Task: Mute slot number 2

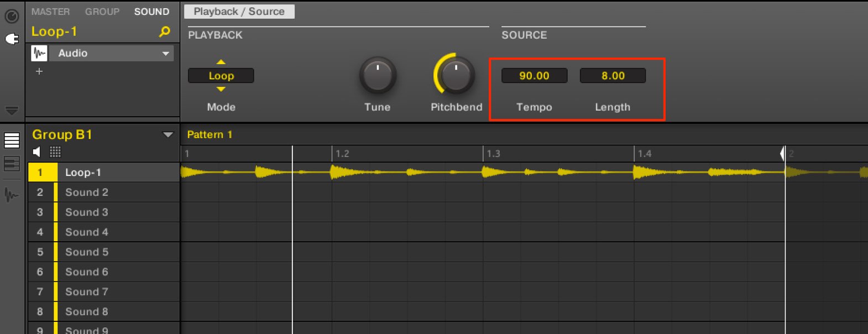Action: pyautogui.click(x=40, y=192)
